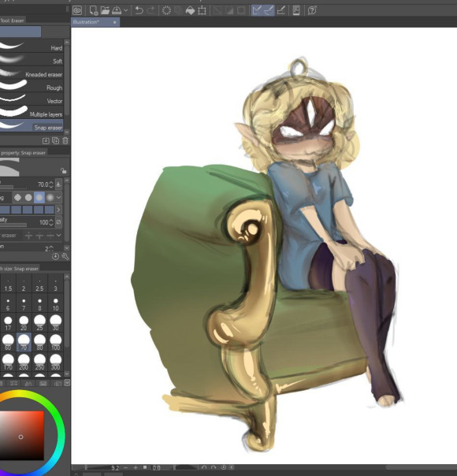Delete the sub tool with the trash icon
Viewport: 457px width, 476px height.
pyautogui.click(x=65, y=140)
